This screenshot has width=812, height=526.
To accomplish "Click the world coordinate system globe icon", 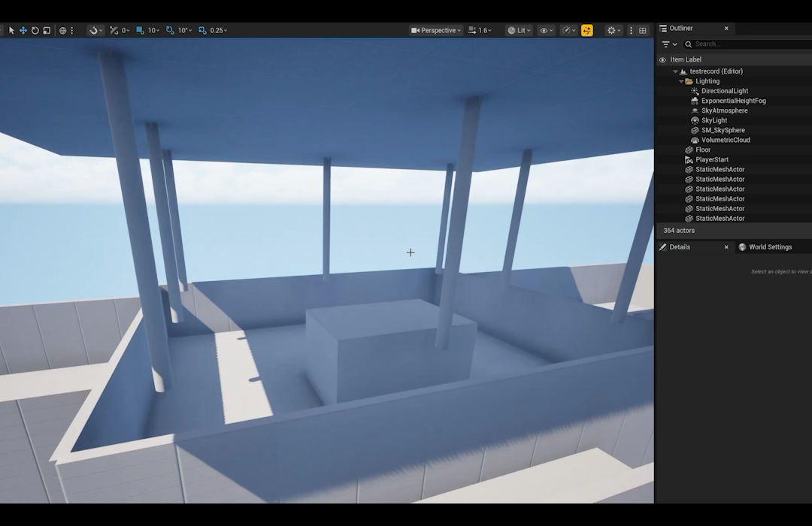I will pyautogui.click(x=63, y=31).
